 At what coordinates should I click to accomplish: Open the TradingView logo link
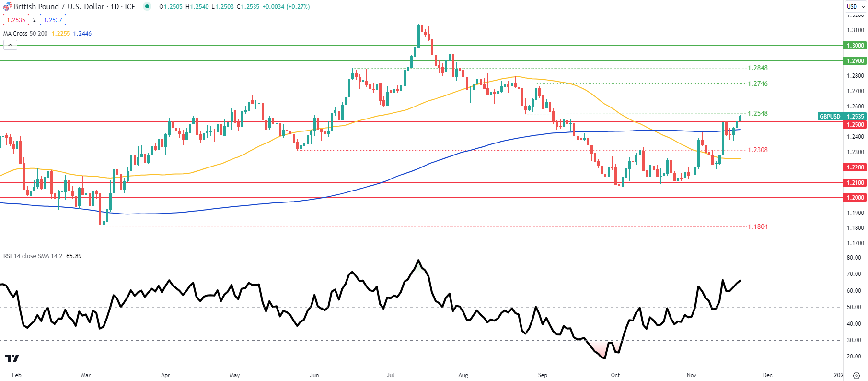12,358
